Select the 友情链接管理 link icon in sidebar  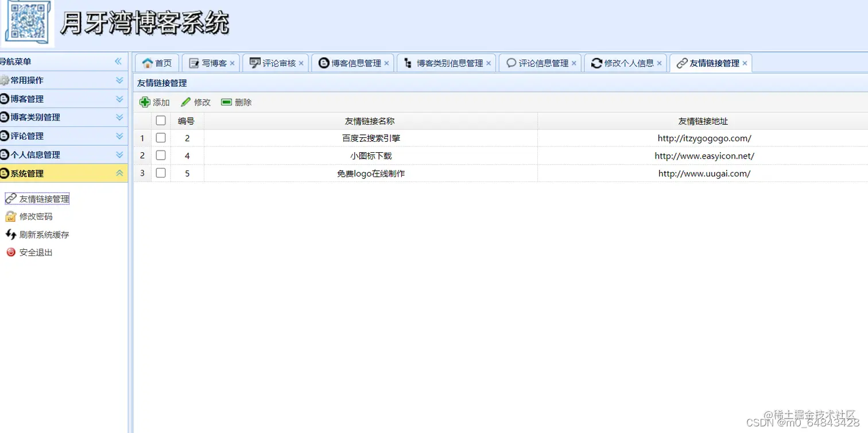[x=10, y=198]
